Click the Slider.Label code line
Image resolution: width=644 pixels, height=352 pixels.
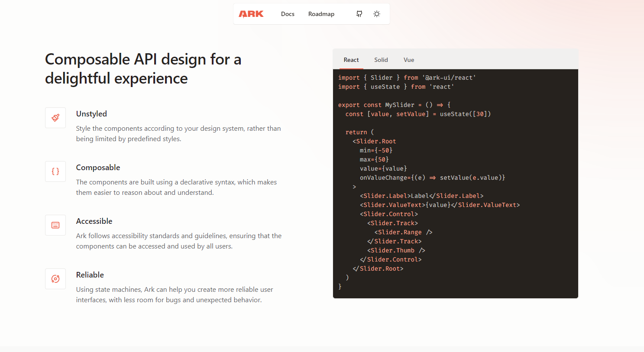pos(421,196)
